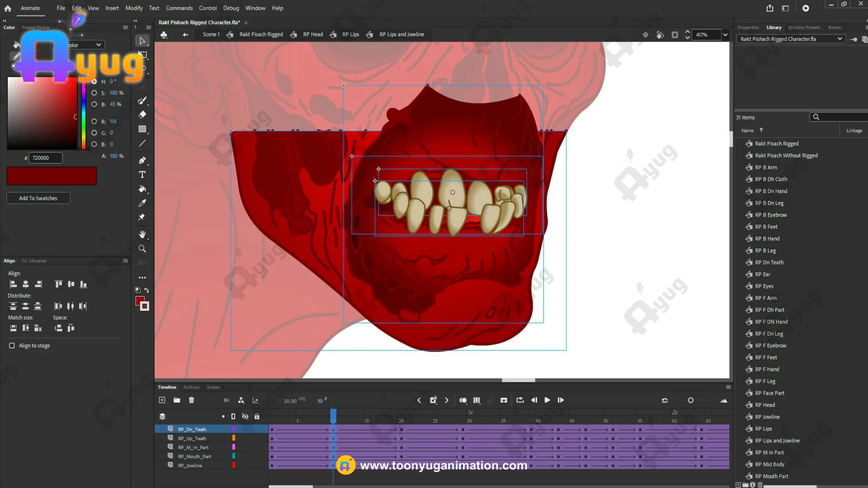Screen dimensions: 868x488
Task: Open the stage zoom percentage dropdown
Action: tap(725, 35)
